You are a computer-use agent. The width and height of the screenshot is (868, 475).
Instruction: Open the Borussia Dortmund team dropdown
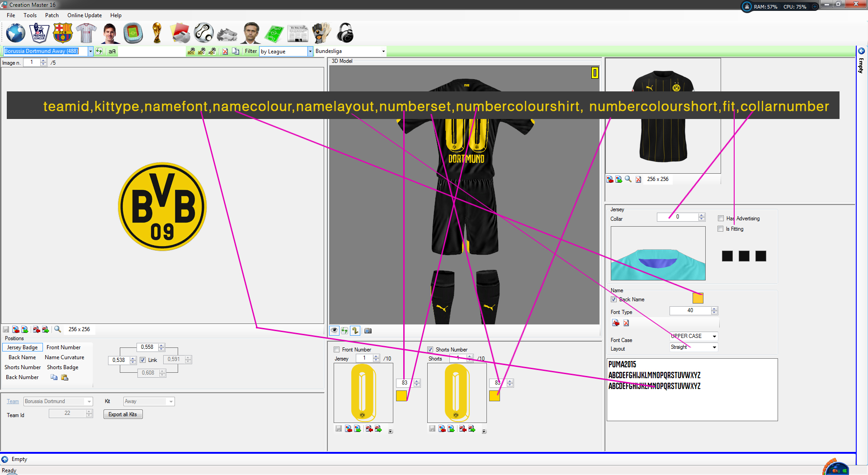coord(89,401)
